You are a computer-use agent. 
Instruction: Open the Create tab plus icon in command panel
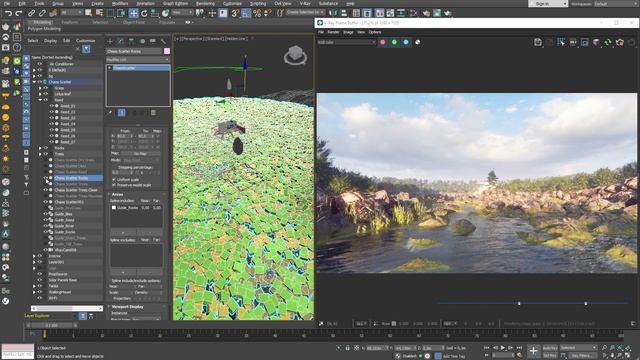pos(110,41)
